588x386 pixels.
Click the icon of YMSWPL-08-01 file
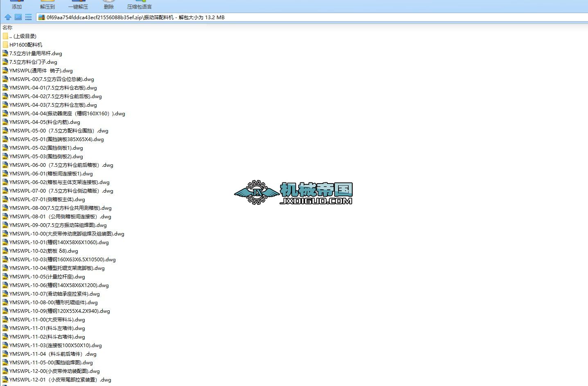(5, 217)
